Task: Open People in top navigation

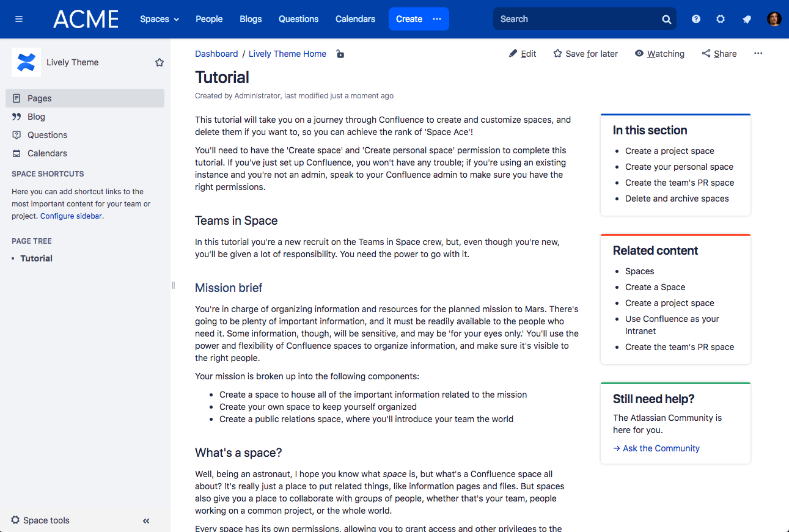Action: (x=209, y=19)
